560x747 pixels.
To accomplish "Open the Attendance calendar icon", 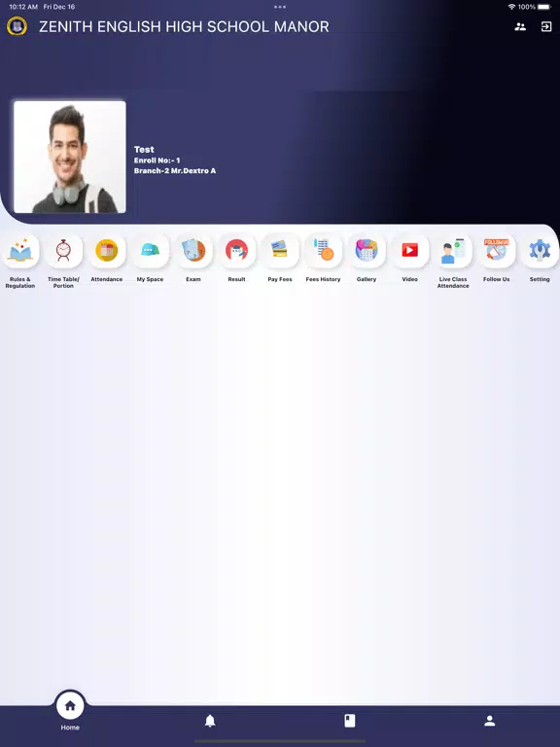I will coord(107,251).
